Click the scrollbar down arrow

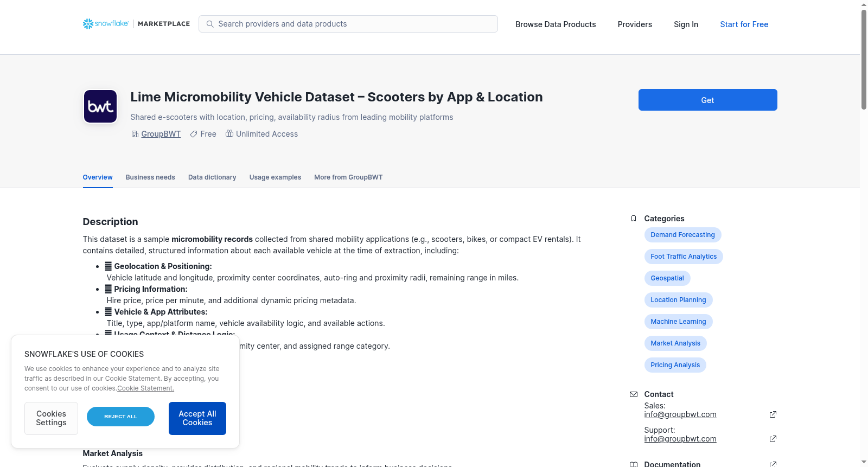pyautogui.click(x=864, y=463)
